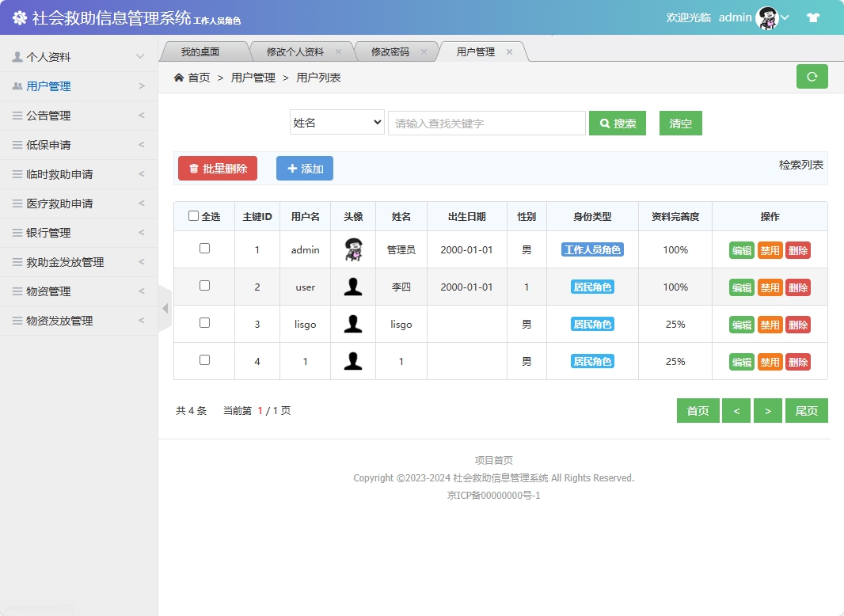Collapse the left sidebar with the arrow

[x=164, y=308]
